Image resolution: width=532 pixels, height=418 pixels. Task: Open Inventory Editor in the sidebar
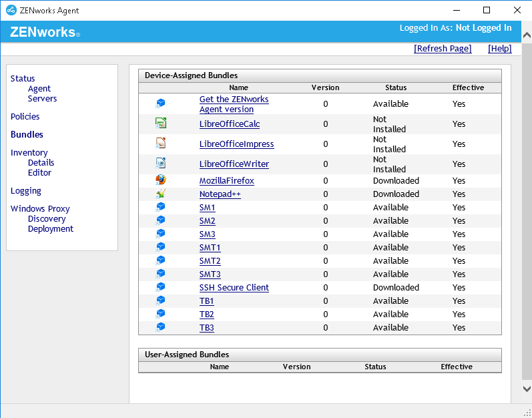coord(39,172)
